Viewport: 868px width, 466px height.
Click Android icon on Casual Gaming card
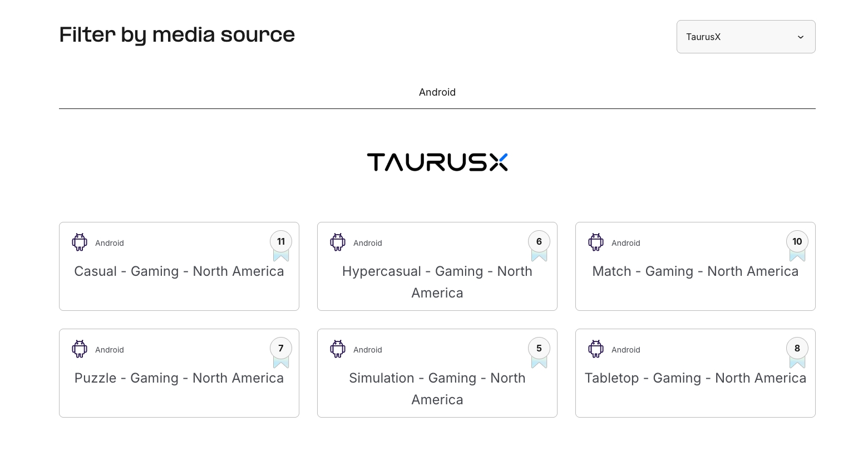(80, 242)
